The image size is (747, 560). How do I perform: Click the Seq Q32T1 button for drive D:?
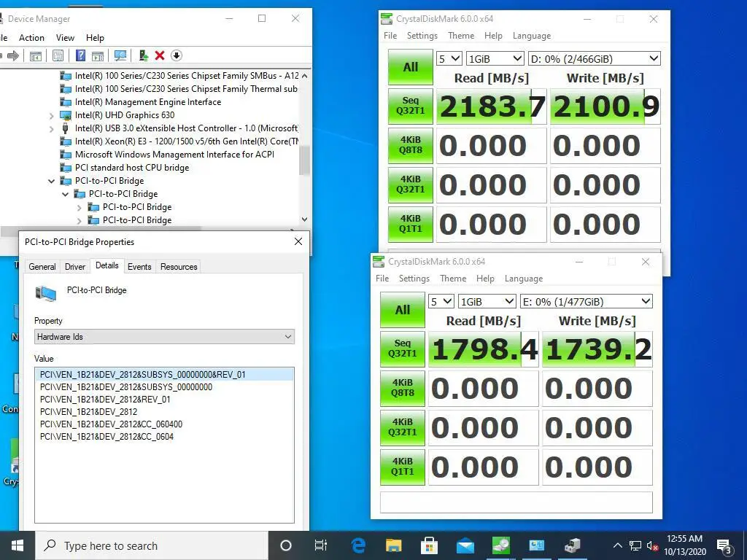(x=411, y=106)
